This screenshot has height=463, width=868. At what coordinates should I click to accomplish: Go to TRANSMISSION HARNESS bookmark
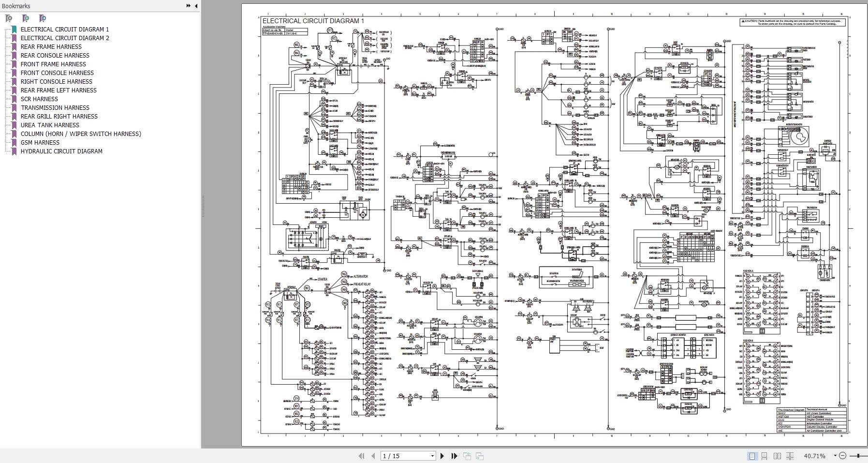coord(55,108)
